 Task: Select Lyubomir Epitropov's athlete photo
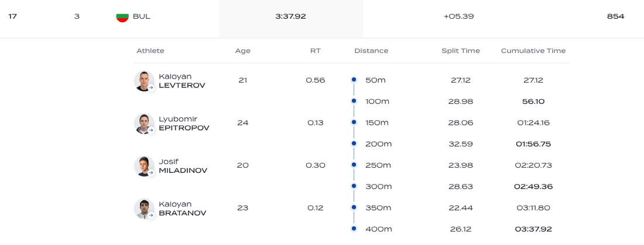(x=143, y=123)
